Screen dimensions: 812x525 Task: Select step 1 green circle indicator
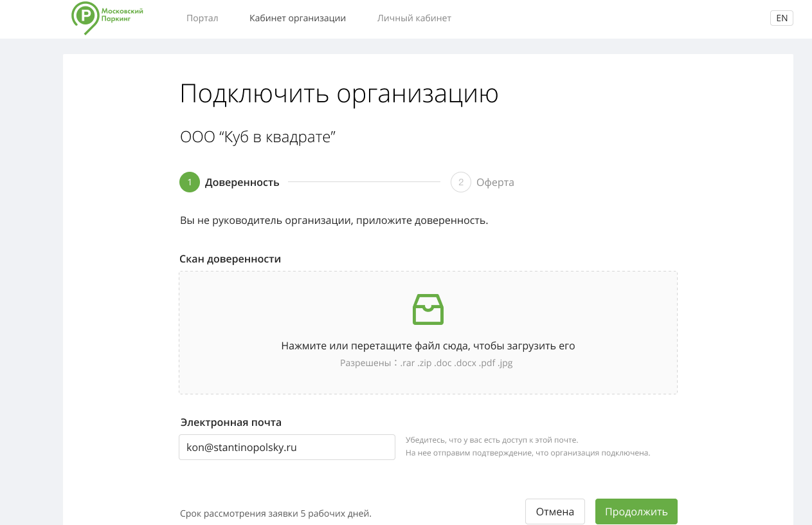pos(190,182)
